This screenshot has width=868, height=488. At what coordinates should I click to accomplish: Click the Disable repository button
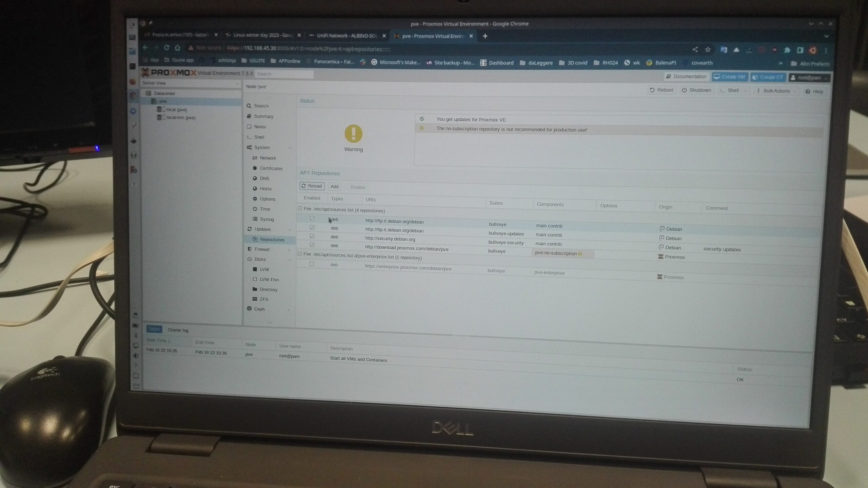(358, 187)
